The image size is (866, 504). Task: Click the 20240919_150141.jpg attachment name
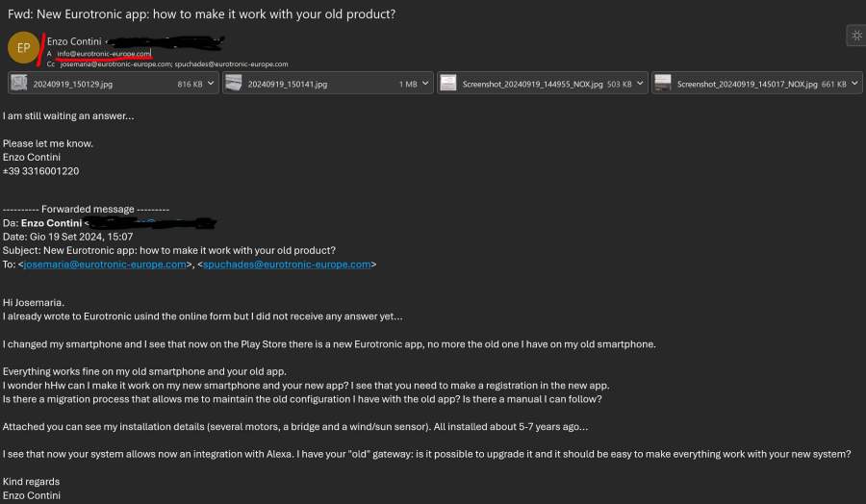coord(287,84)
